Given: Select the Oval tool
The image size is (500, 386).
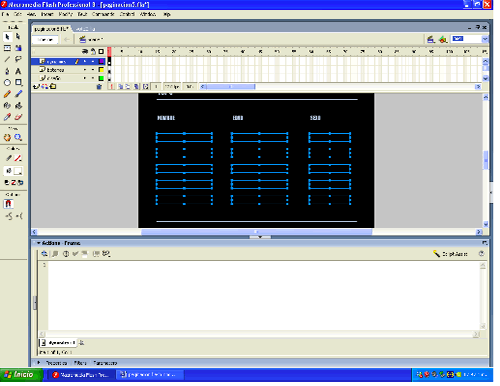Looking at the screenshot, I should tap(7, 83).
